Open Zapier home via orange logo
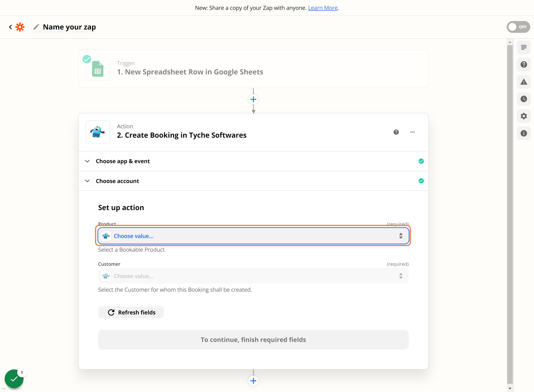The height and width of the screenshot is (392, 534). (20, 27)
